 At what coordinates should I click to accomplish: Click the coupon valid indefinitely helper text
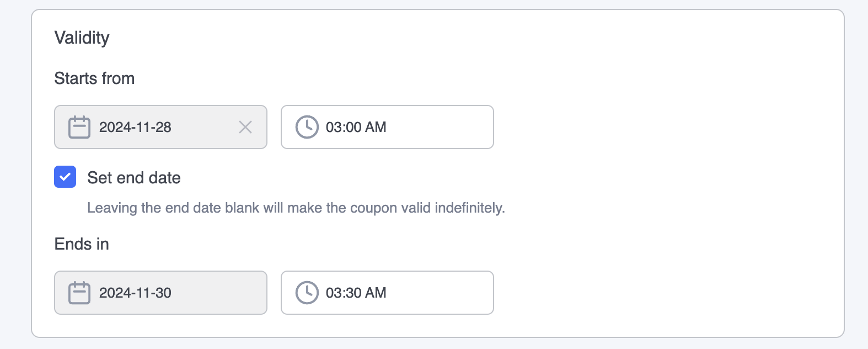click(x=296, y=208)
